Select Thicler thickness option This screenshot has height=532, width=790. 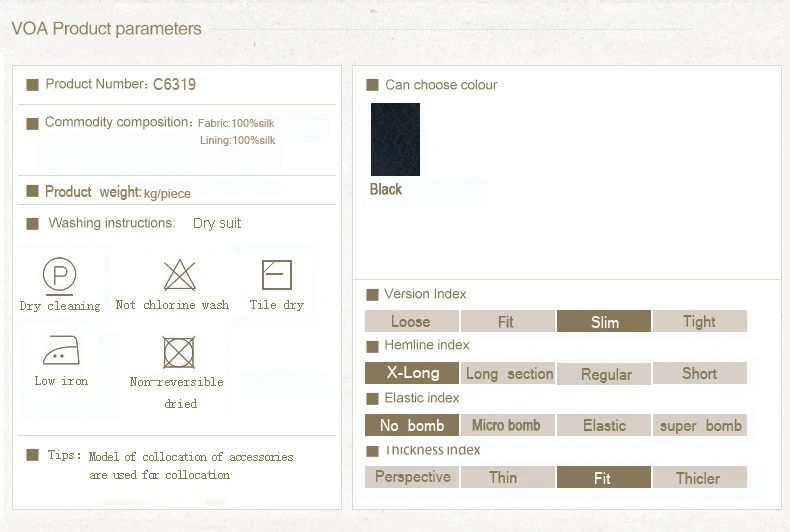[699, 477]
